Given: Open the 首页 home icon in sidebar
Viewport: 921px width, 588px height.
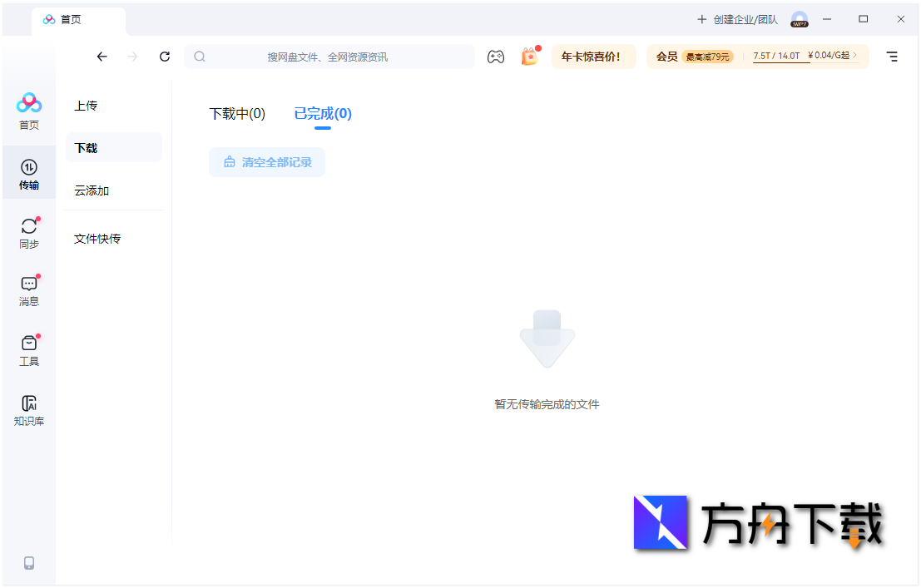Looking at the screenshot, I should [x=29, y=112].
